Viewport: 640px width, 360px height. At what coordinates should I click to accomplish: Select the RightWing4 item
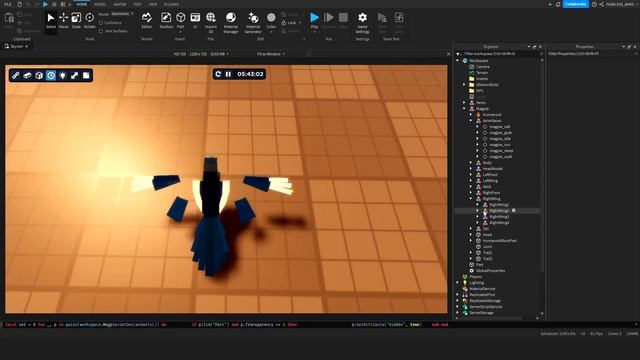point(499,223)
